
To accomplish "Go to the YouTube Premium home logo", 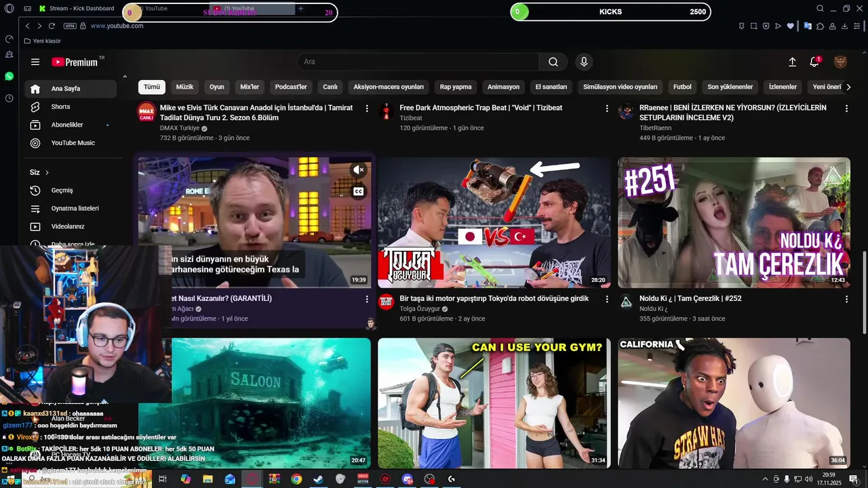I will pyautogui.click(x=75, y=62).
